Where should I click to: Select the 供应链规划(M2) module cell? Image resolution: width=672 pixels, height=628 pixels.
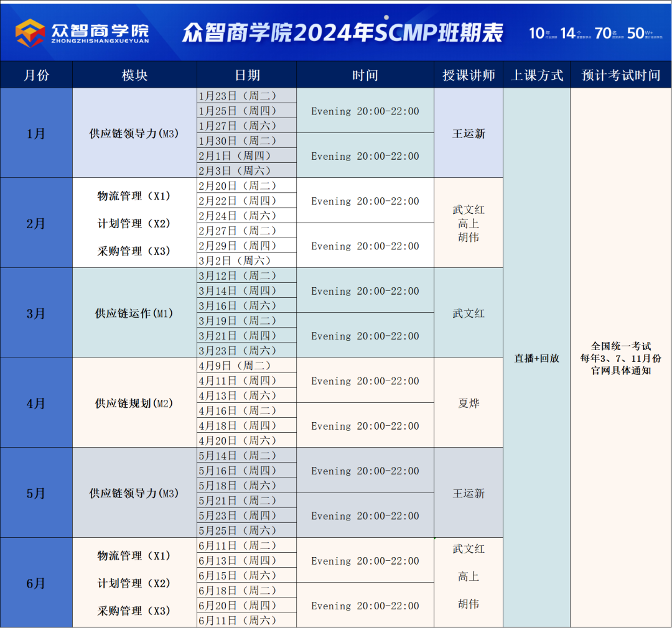(x=134, y=403)
